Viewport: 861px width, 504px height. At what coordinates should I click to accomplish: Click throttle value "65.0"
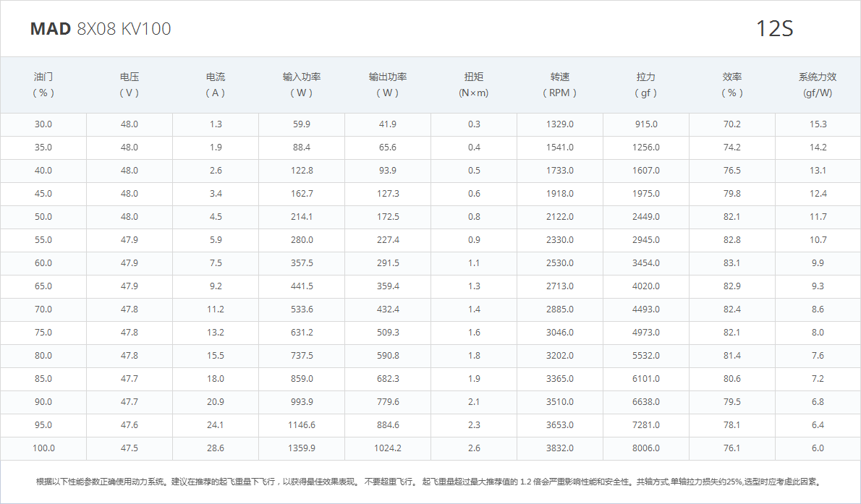[43, 286]
